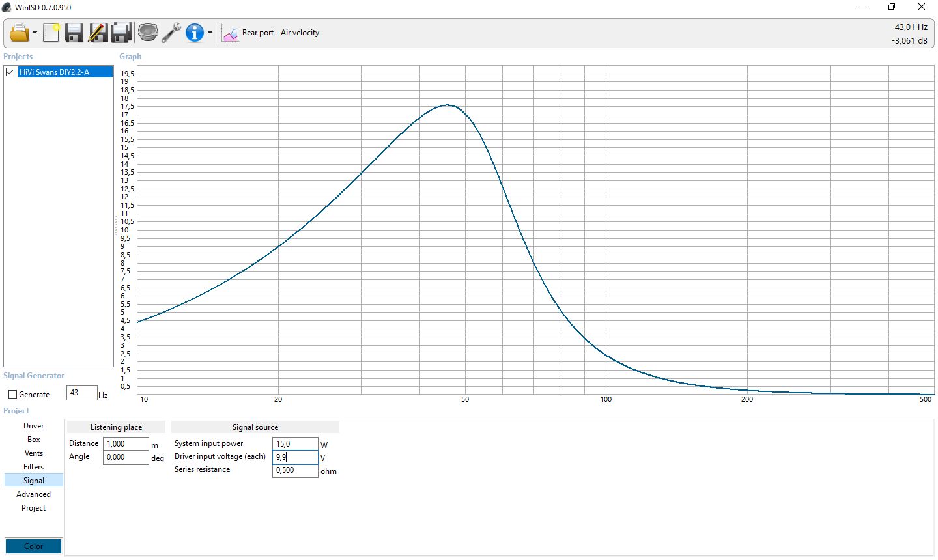Click the generator frequency Hz field
Screen dimensions: 938x560
[81, 393]
